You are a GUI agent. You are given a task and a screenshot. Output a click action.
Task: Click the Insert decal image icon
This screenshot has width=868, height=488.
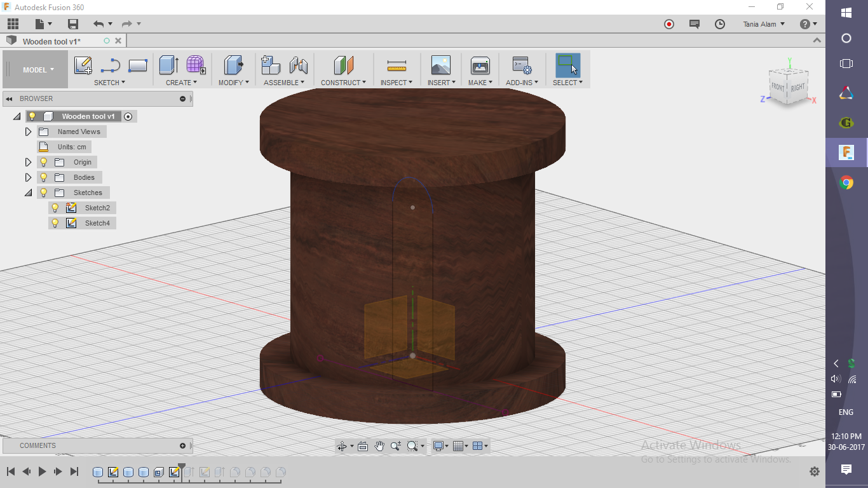(440, 65)
